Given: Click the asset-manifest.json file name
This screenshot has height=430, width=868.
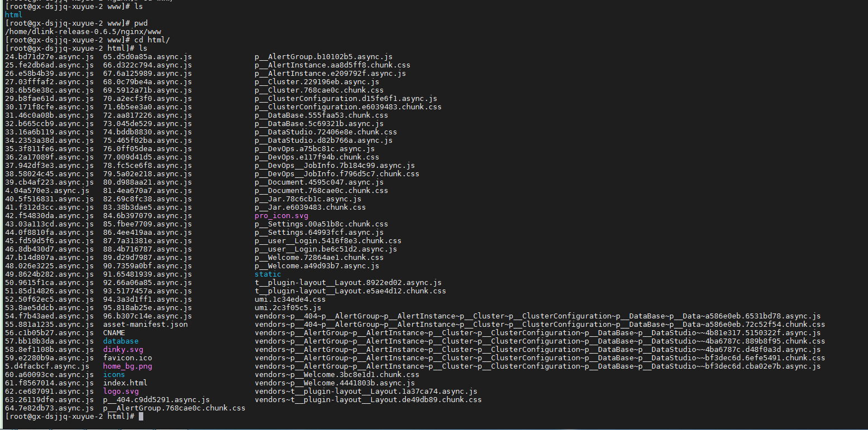Looking at the screenshot, I should click(x=145, y=325).
